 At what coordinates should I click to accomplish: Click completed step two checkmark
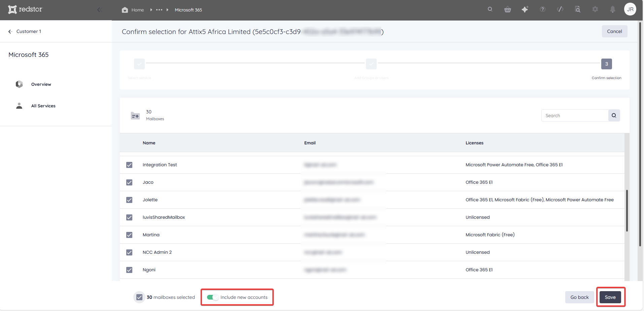(371, 64)
